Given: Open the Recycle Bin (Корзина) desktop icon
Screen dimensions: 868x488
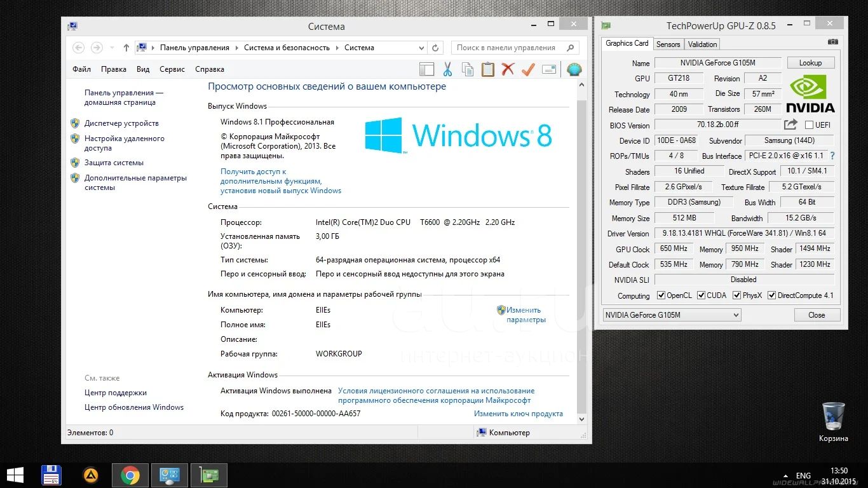Looking at the screenshot, I should coord(833,422).
